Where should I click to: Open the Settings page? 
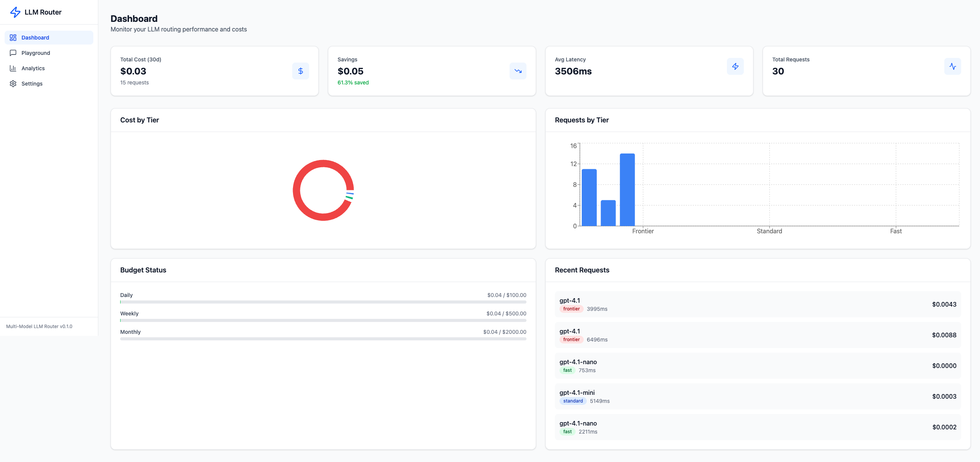49,84
